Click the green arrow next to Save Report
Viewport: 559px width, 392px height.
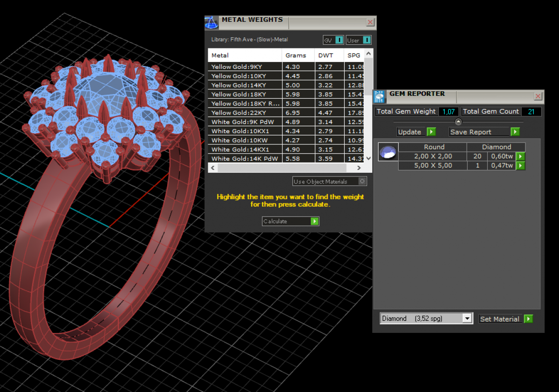(515, 132)
